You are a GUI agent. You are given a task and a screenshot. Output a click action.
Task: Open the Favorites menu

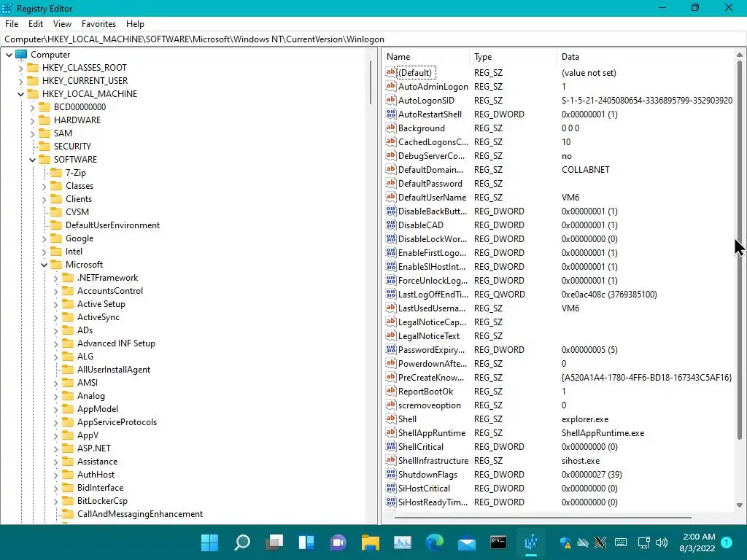[x=98, y=24]
